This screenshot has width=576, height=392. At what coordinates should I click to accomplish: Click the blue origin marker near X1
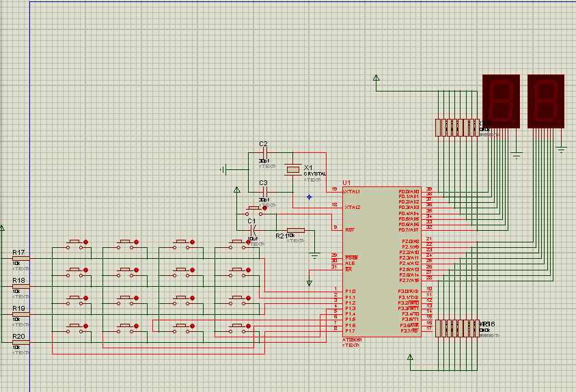[310, 197]
